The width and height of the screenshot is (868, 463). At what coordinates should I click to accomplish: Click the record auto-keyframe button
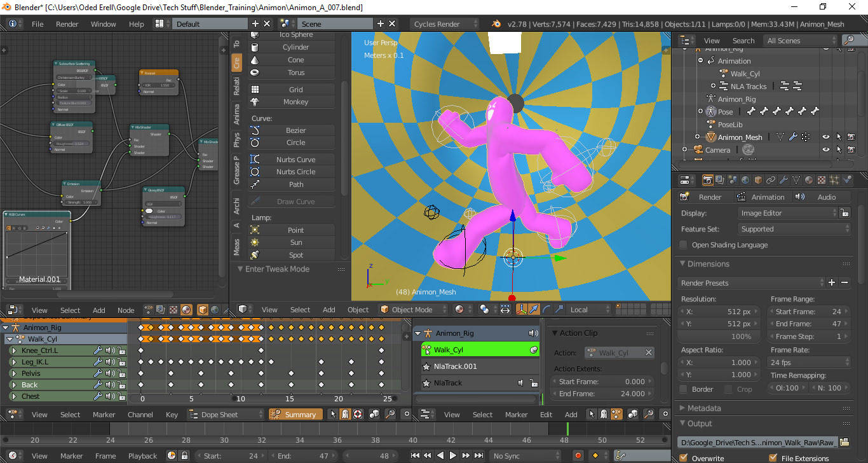(x=578, y=455)
